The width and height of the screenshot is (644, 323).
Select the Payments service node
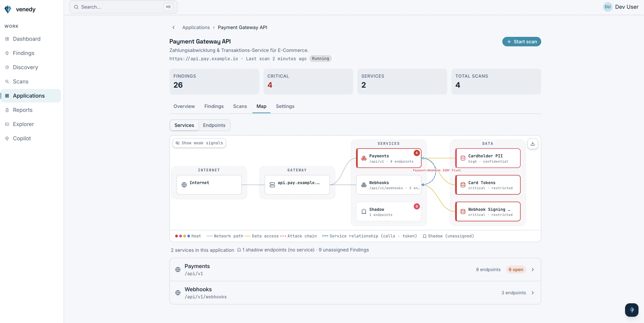coord(389,158)
